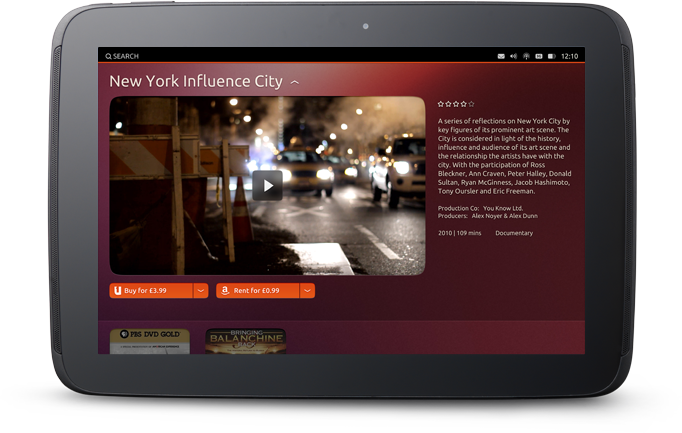Click the second rating star
This screenshot has width=682, height=433.
[448, 104]
